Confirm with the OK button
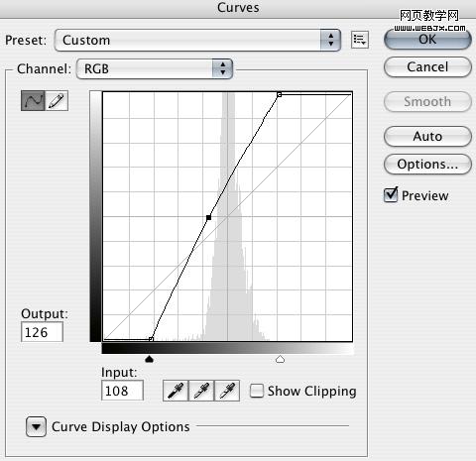Image resolution: width=476 pixels, height=461 pixels. click(427, 40)
